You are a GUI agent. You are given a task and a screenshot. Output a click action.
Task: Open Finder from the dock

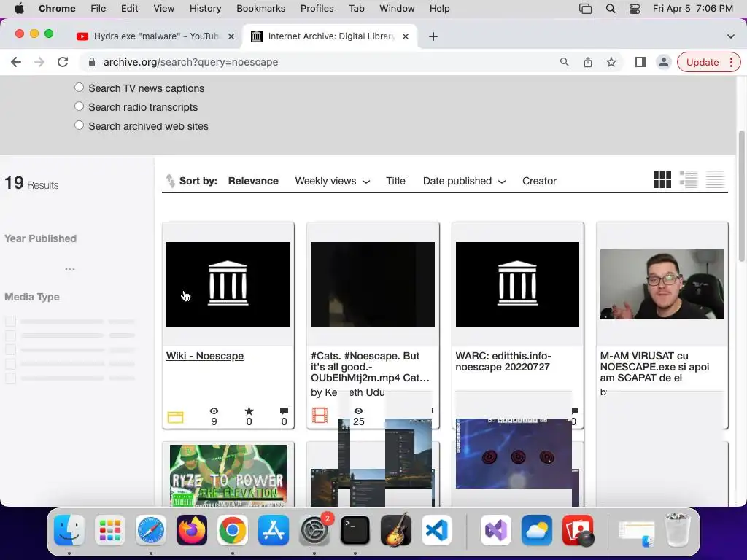click(x=69, y=530)
